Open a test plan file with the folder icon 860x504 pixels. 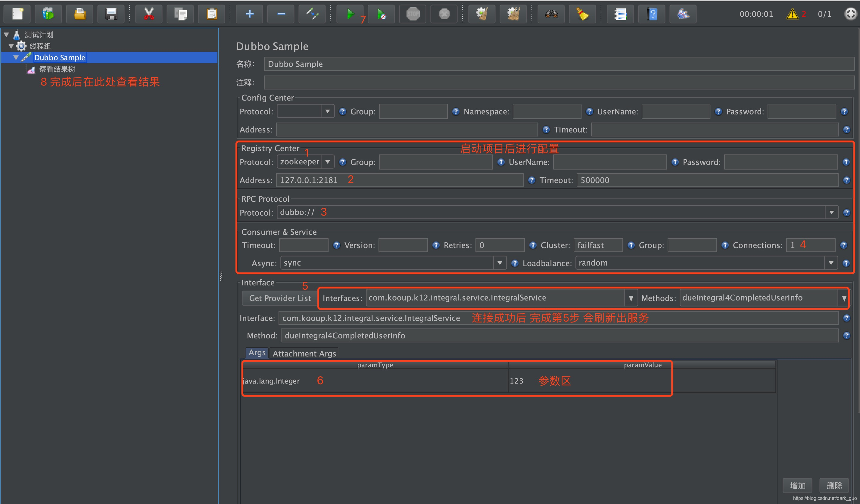click(79, 14)
